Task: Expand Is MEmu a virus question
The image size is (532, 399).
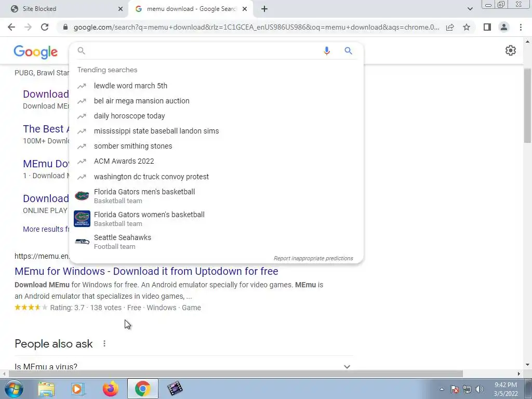Action: click(x=184, y=366)
